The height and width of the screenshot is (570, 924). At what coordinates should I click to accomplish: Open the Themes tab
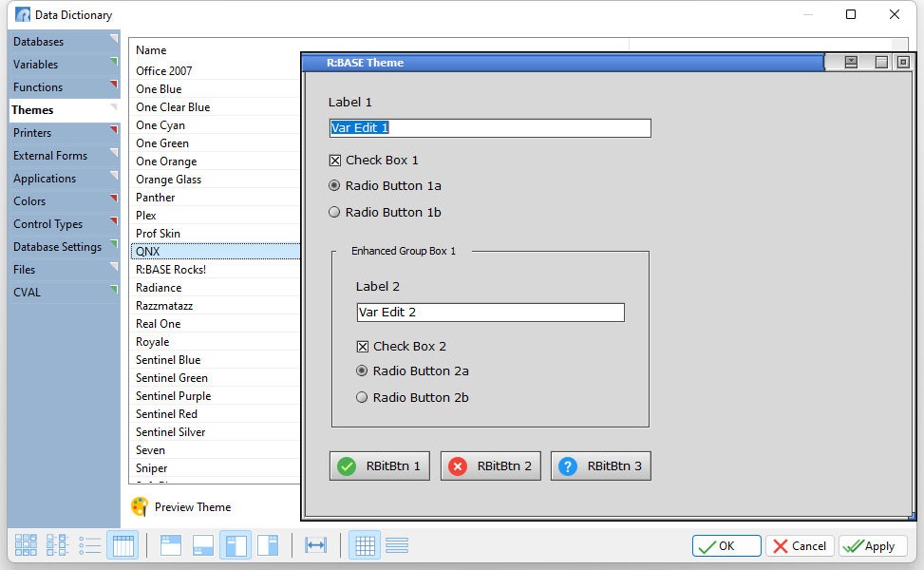[65, 110]
